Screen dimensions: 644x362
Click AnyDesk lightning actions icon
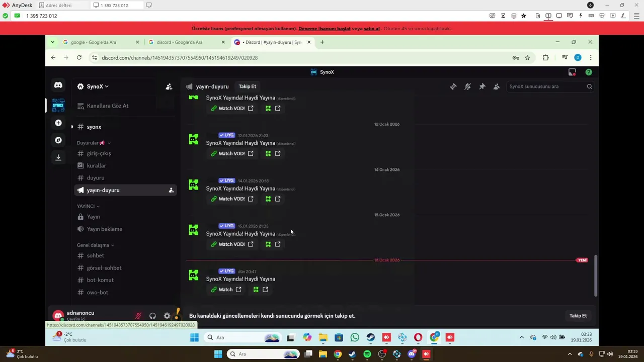581,16
